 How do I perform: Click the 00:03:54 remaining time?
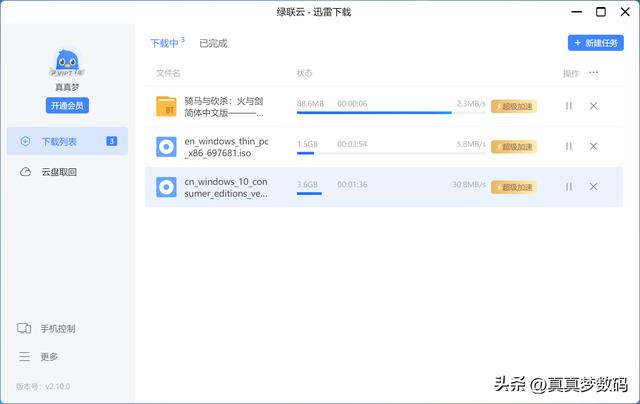click(x=352, y=144)
